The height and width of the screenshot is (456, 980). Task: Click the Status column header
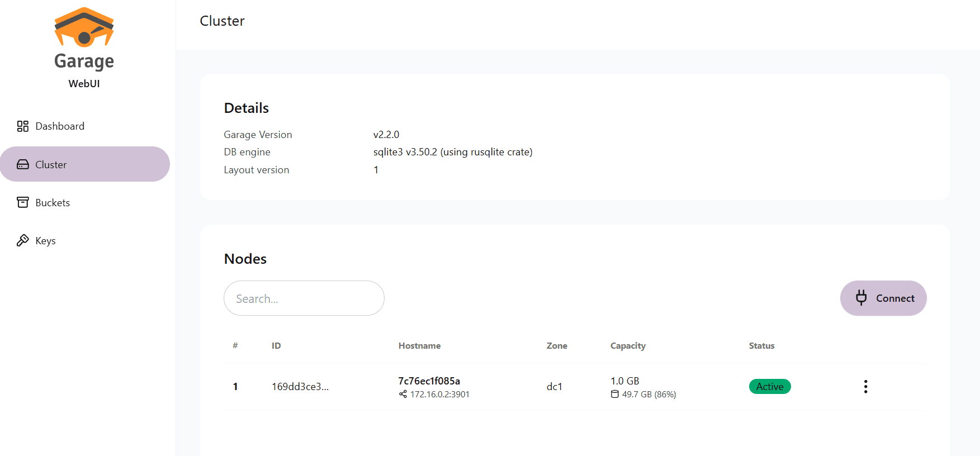click(x=761, y=346)
